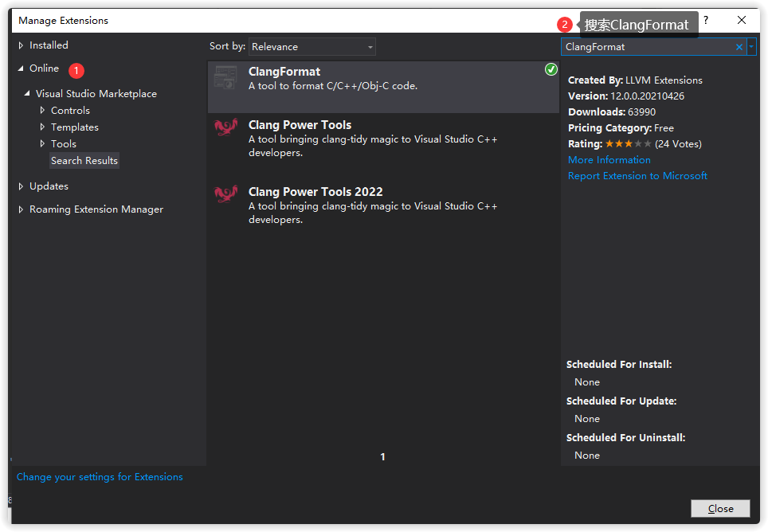Open the More Information link
This screenshot has width=768, height=532.
[x=609, y=160]
